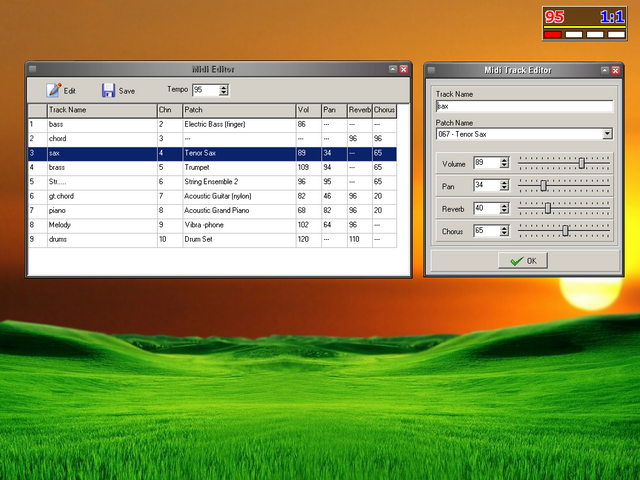Click the Trumpet patch cell
This screenshot has width=640, height=480.
point(239,168)
